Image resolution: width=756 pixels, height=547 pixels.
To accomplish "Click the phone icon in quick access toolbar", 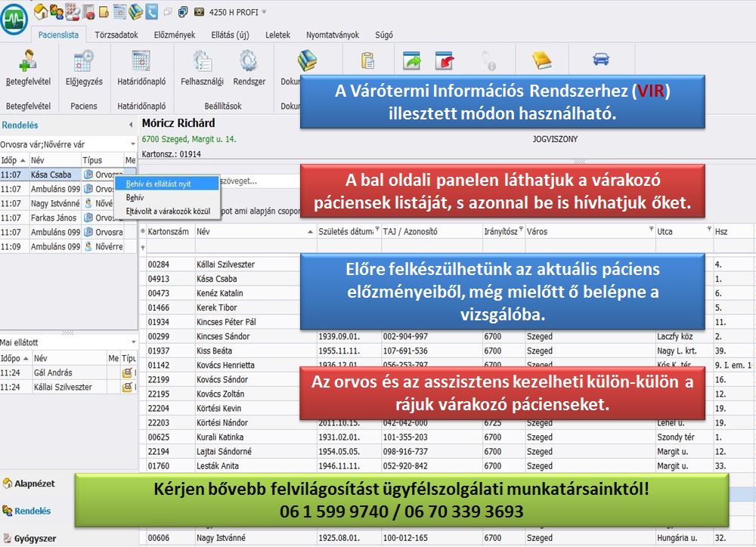I will 152,12.
